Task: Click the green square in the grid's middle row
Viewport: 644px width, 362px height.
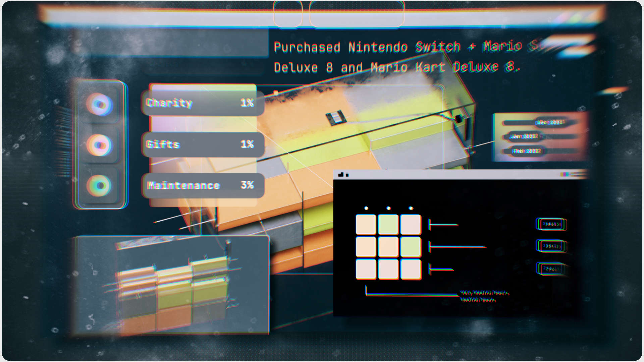Action: [x=411, y=247]
